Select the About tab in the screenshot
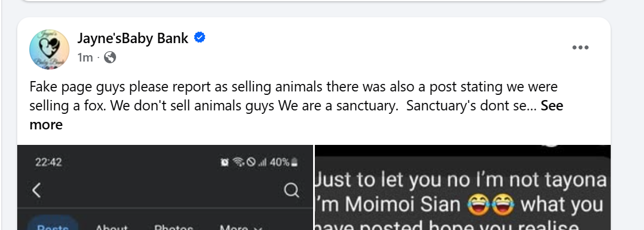644x230 pixels. click(x=111, y=226)
